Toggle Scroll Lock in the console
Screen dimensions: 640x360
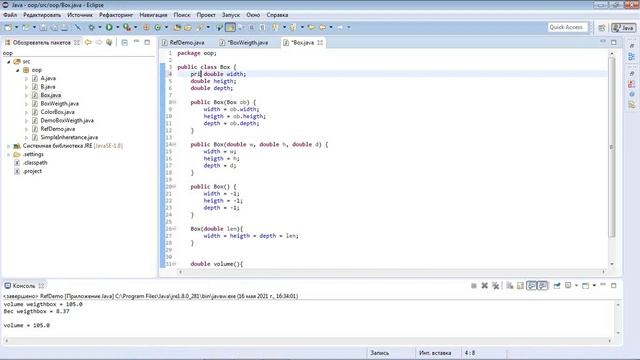coord(520,286)
